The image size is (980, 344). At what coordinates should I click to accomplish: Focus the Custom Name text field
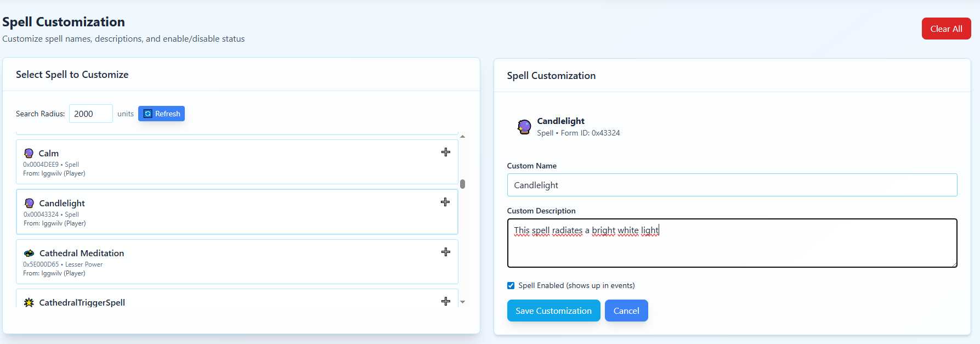tap(732, 185)
